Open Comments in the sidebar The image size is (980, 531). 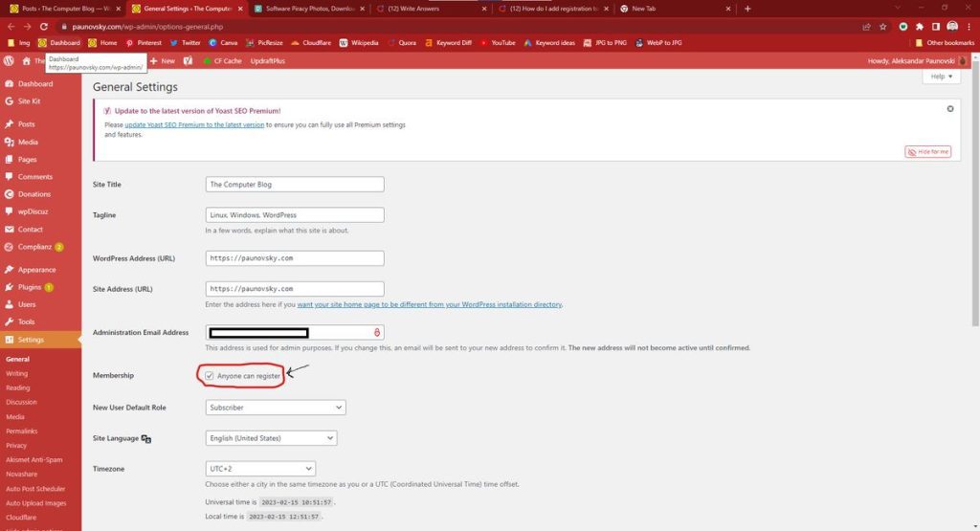(x=35, y=177)
